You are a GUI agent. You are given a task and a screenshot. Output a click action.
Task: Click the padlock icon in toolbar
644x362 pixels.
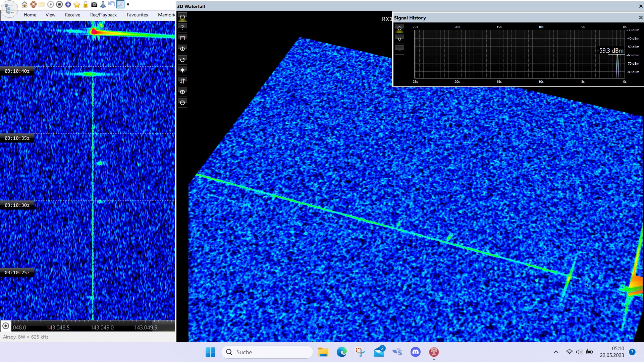pos(86,4)
